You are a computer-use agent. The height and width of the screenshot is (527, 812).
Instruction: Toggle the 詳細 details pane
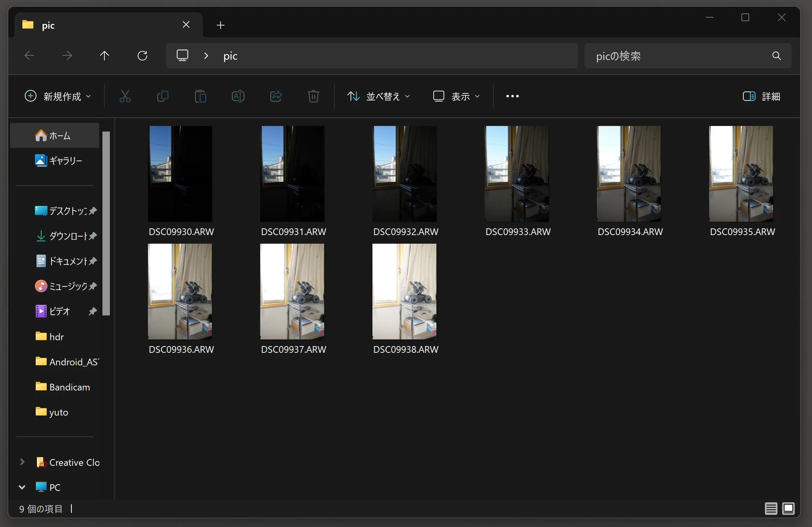761,96
